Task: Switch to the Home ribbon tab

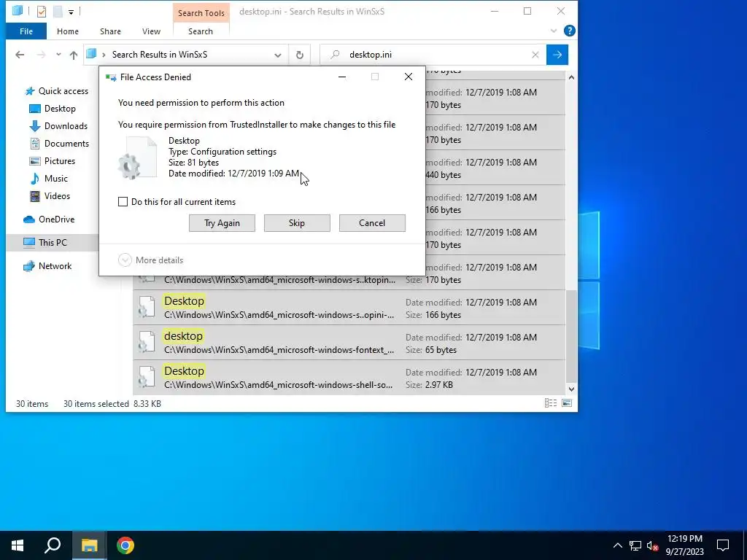Action: (68, 31)
